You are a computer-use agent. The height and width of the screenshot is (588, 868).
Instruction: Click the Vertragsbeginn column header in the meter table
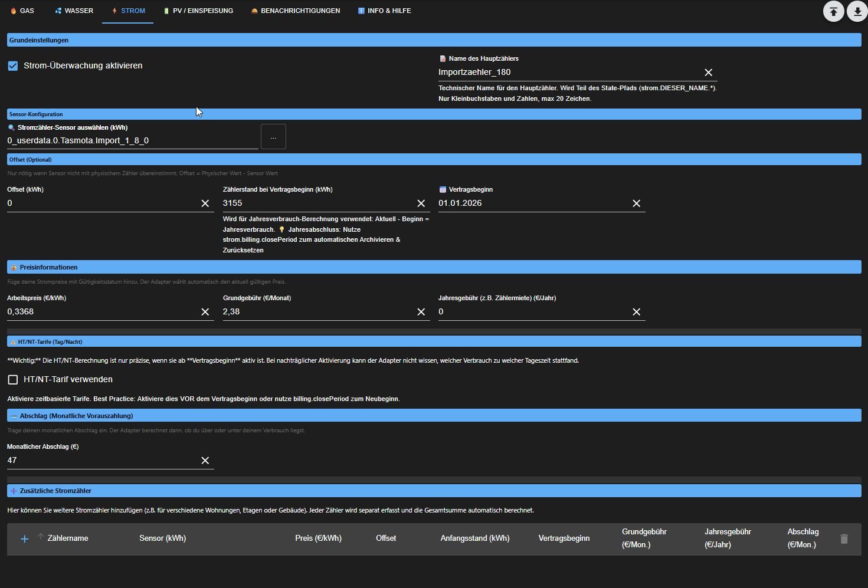point(564,538)
